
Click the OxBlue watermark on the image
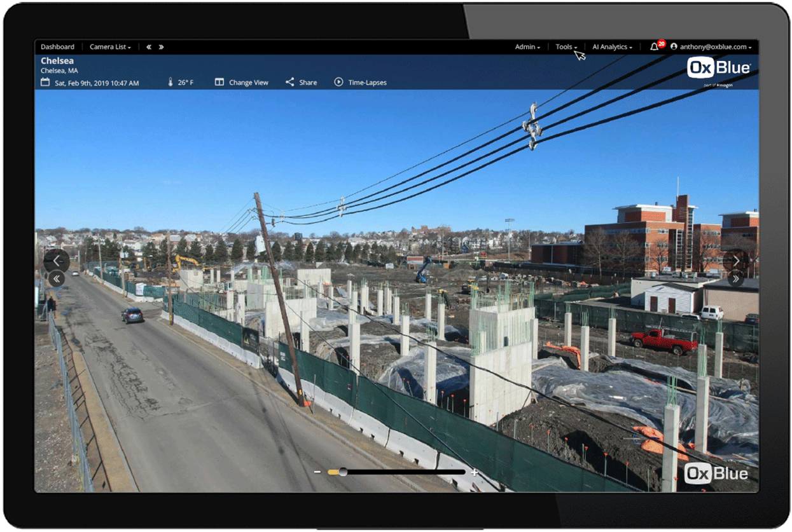(716, 473)
